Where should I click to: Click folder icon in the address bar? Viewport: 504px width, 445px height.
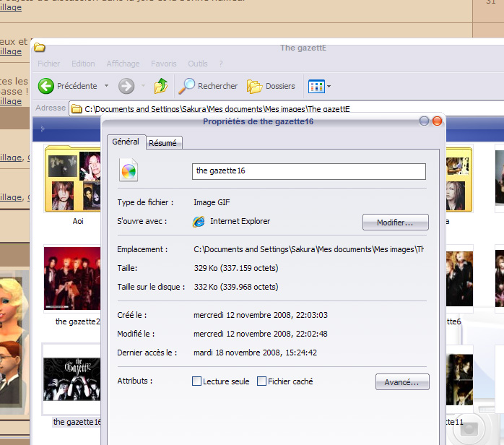tap(77, 108)
